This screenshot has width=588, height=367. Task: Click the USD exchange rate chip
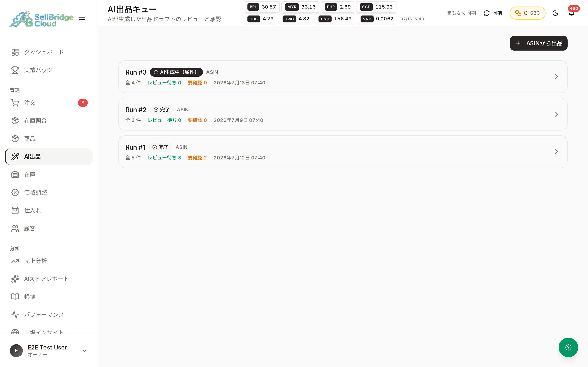pyautogui.click(x=335, y=19)
